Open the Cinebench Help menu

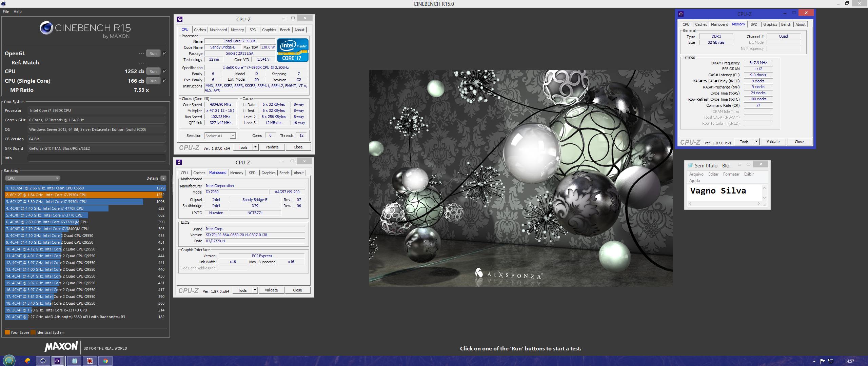coord(18,12)
